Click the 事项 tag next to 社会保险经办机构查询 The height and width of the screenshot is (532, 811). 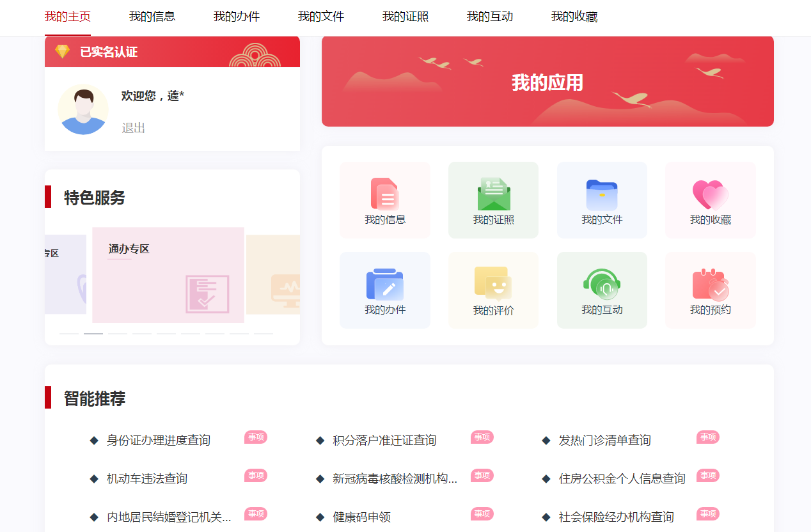(708, 514)
